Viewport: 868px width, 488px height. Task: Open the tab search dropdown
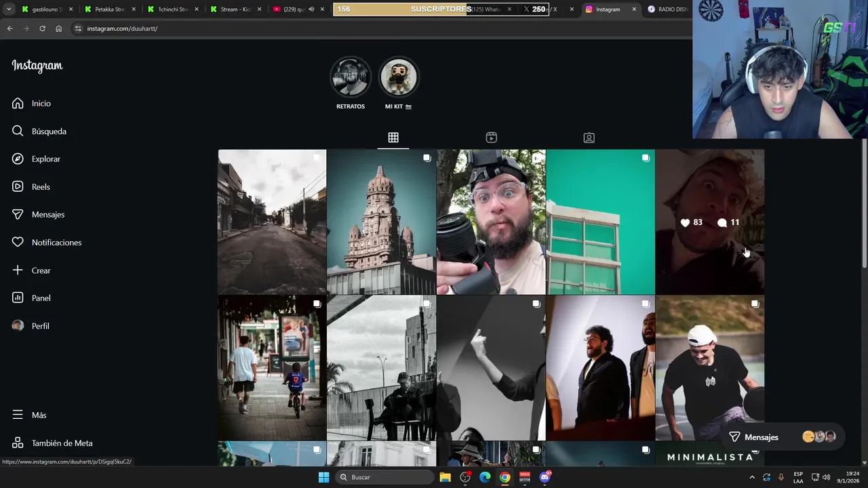[9, 9]
